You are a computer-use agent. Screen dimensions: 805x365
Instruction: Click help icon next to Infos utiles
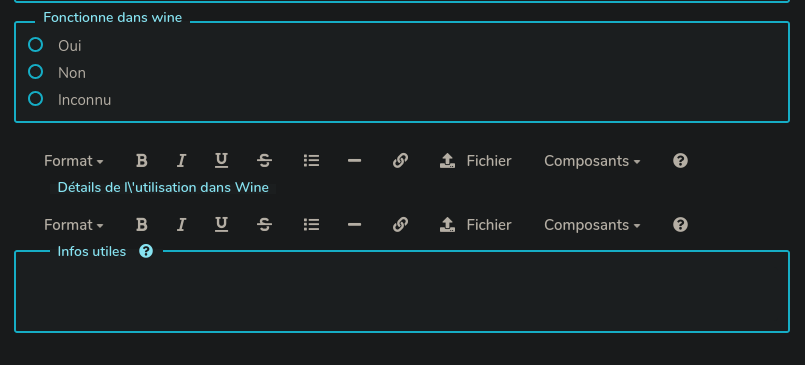pyautogui.click(x=146, y=251)
